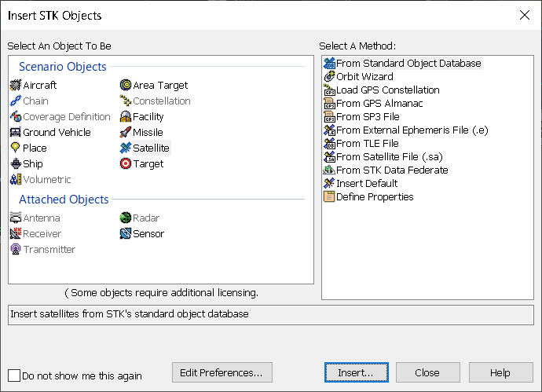Select From TLE File icon
This screenshot has width=542, height=392.
tap(329, 143)
